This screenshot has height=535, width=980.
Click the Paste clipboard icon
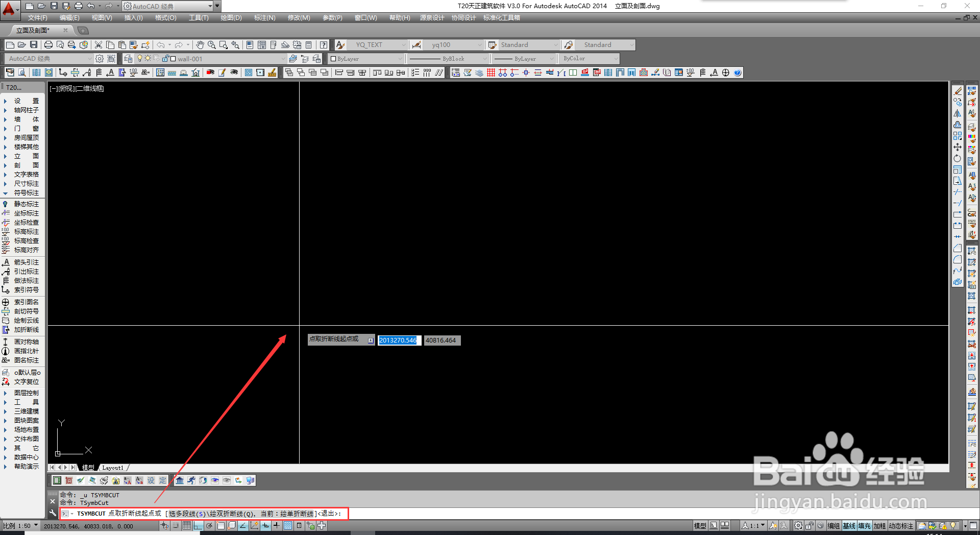[122, 45]
